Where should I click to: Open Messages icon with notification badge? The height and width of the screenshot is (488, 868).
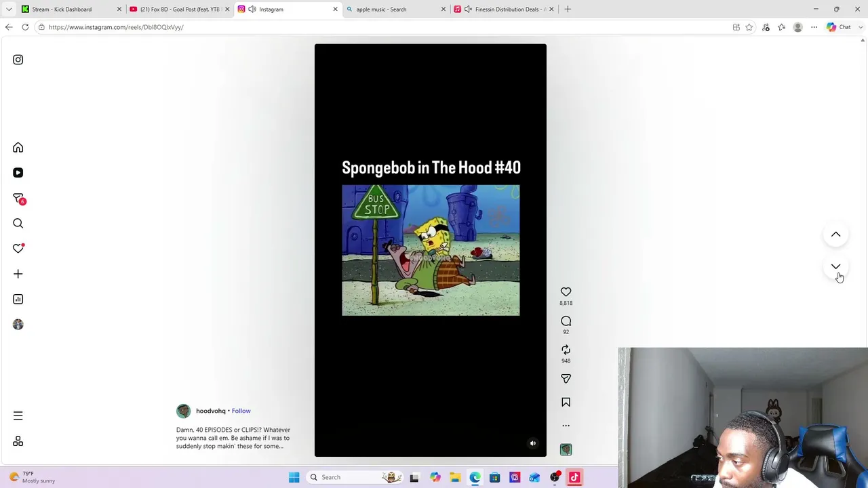(x=18, y=199)
